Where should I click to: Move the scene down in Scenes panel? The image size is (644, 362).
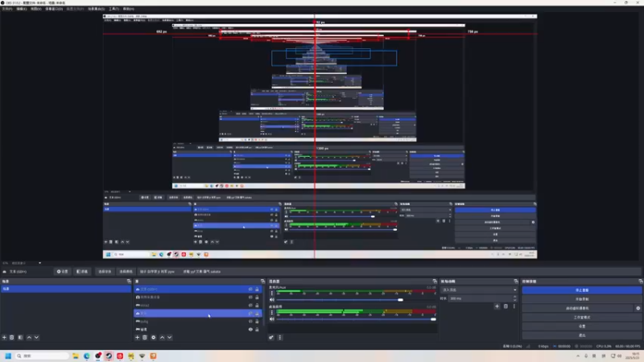coord(36,337)
